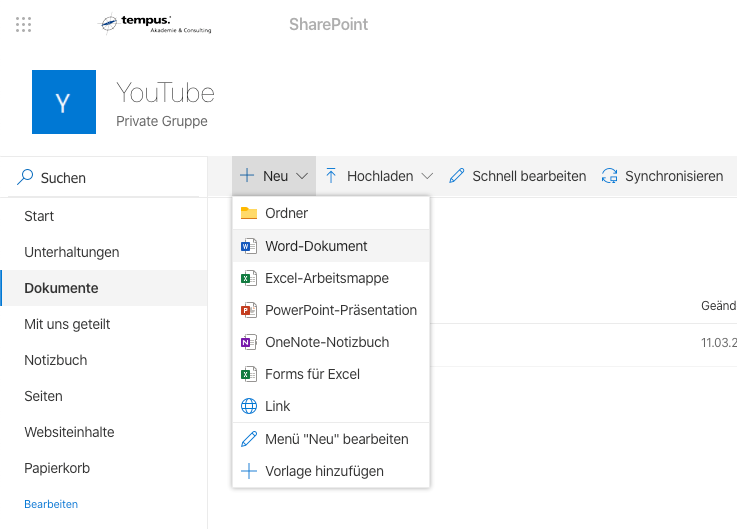Click the 11.03 date cell
Viewport: 737px width, 529px height.
(719, 343)
